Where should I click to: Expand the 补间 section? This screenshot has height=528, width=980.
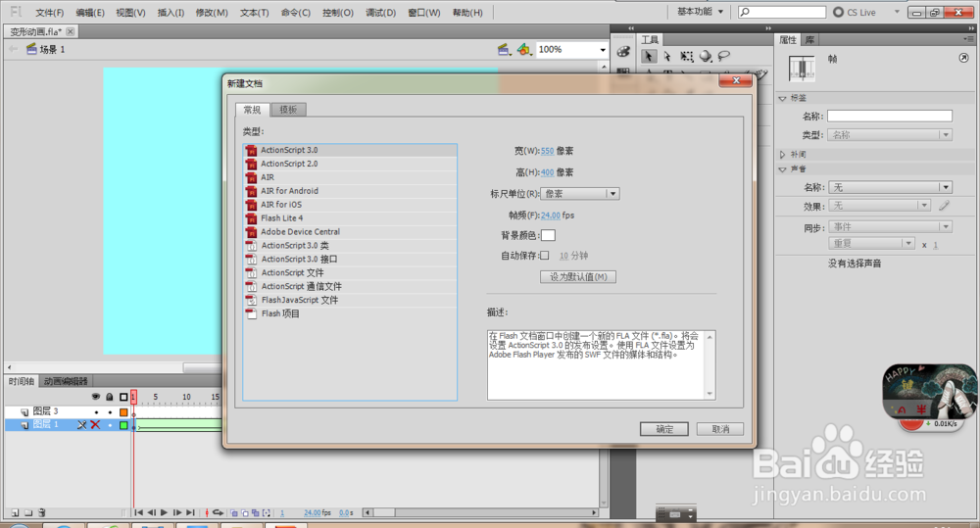coord(782,155)
